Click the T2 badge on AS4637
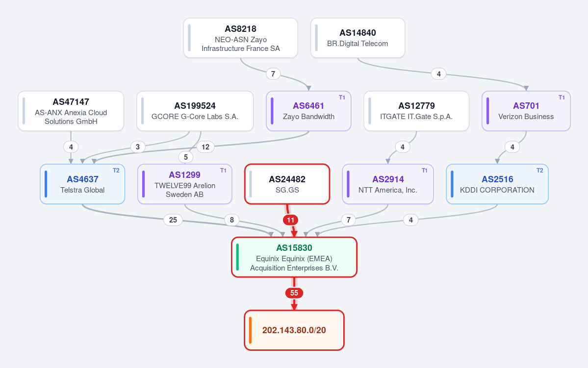588x368 pixels. pos(116,171)
